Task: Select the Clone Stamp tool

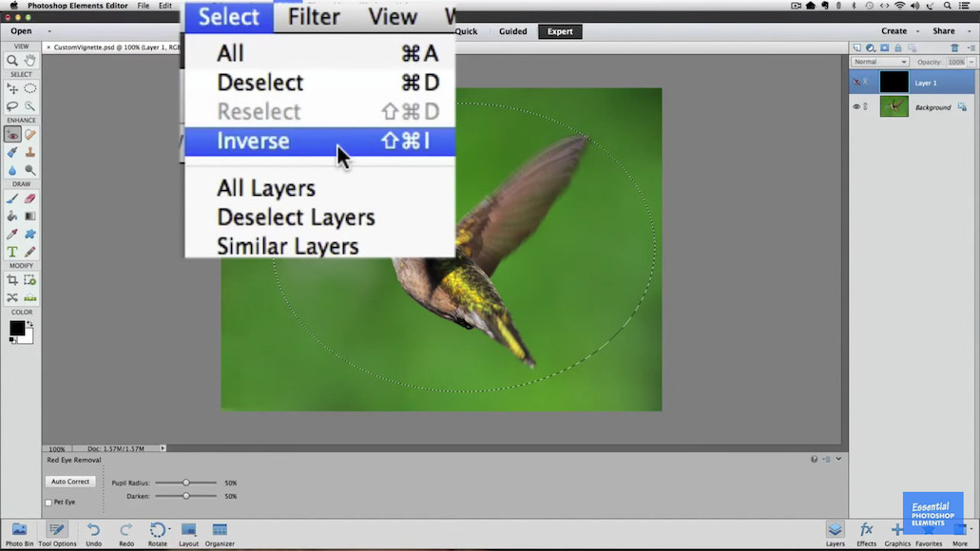Action: 30,152
